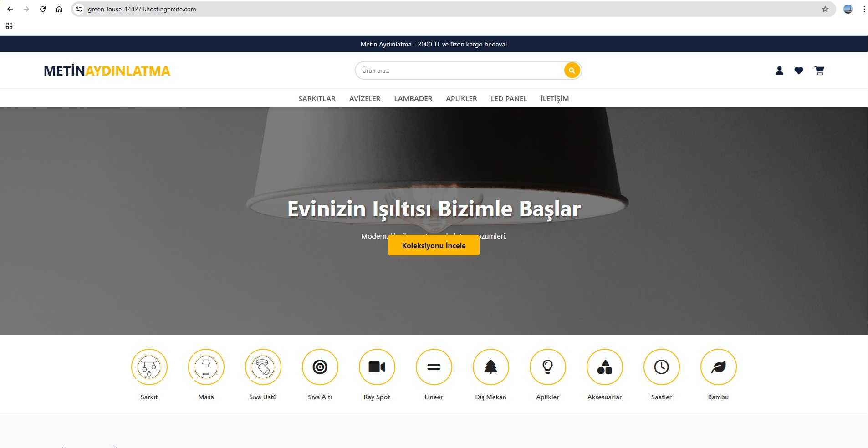Screen dimensions: 868x448
Task: Click the Saatler clock icon
Action: [x=662, y=367]
